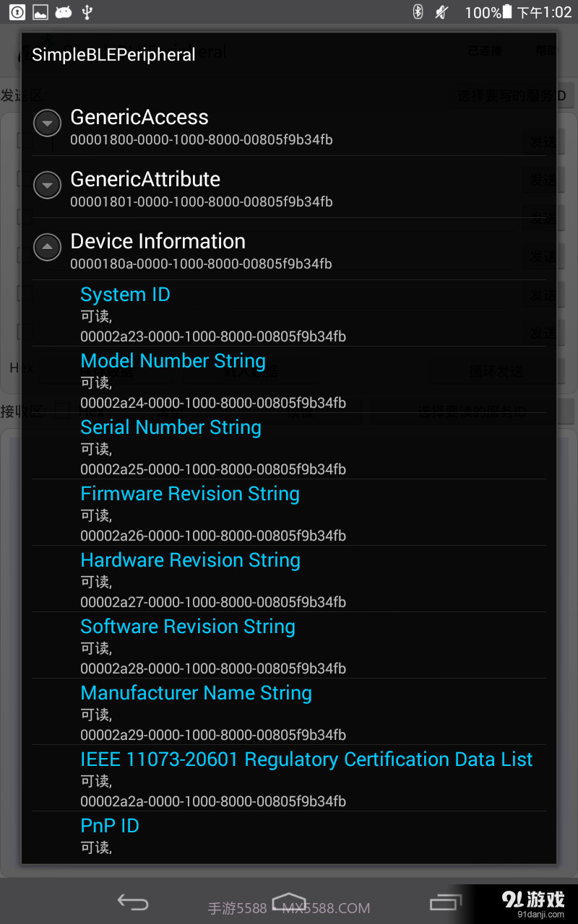Tap the mute/silent mode status icon
This screenshot has width=578, height=924.
441,12
